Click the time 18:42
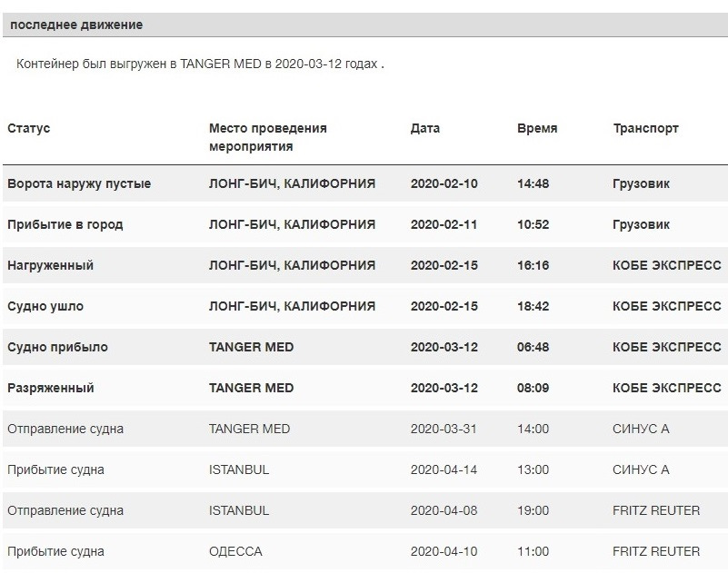The height and width of the screenshot is (573, 728). click(x=533, y=306)
